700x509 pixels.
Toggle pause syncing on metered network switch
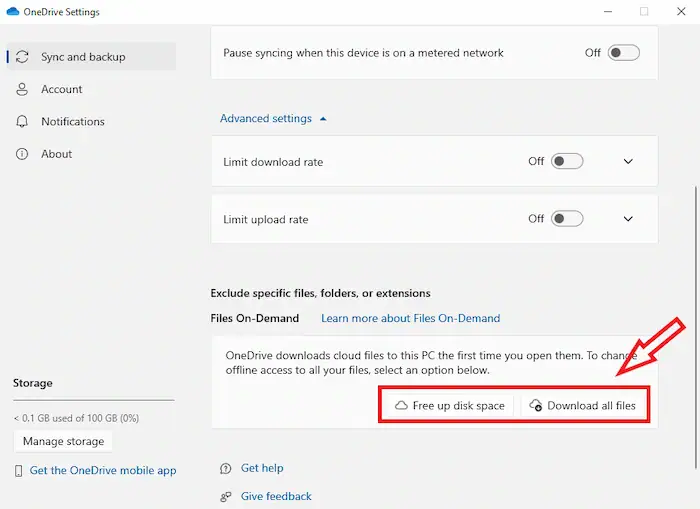624,53
